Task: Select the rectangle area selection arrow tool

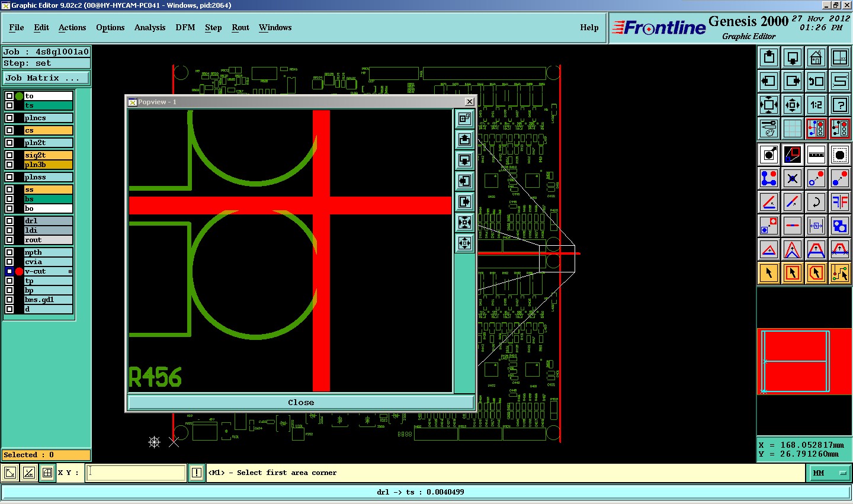Action: 793,273
